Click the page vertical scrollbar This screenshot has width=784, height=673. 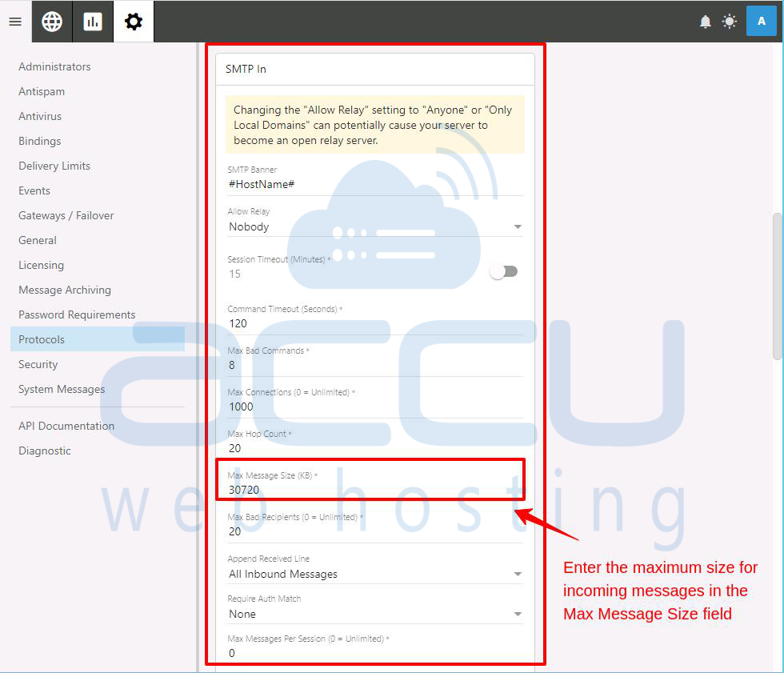[x=777, y=286]
